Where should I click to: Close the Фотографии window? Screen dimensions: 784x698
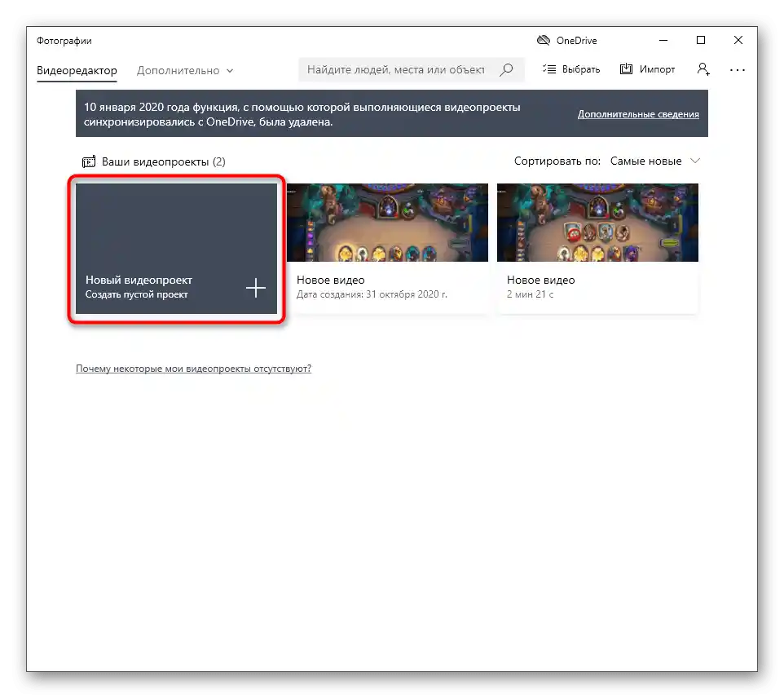tap(738, 41)
